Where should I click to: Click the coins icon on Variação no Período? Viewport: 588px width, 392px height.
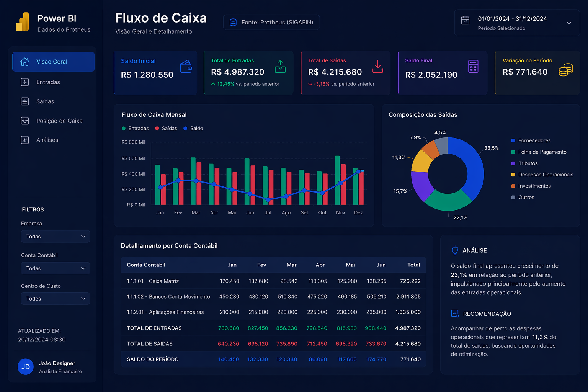coord(565,70)
